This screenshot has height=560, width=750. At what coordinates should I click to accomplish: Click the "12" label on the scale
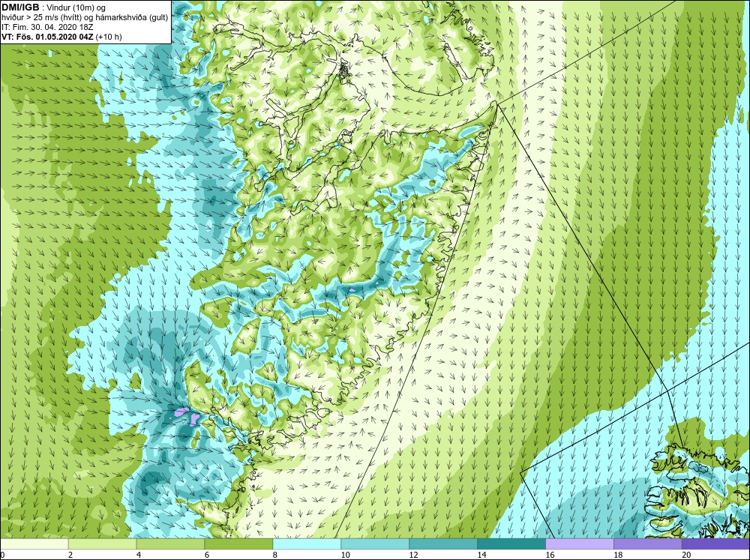pyautogui.click(x=414, y=555)
